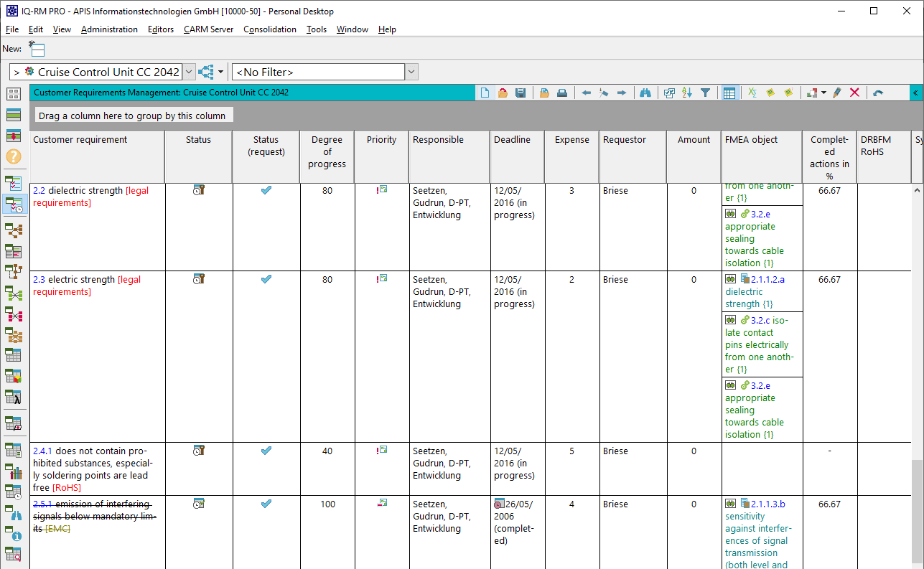Click the red X delete icon
The image size is (924, 569).
click(x=854, y=93)
